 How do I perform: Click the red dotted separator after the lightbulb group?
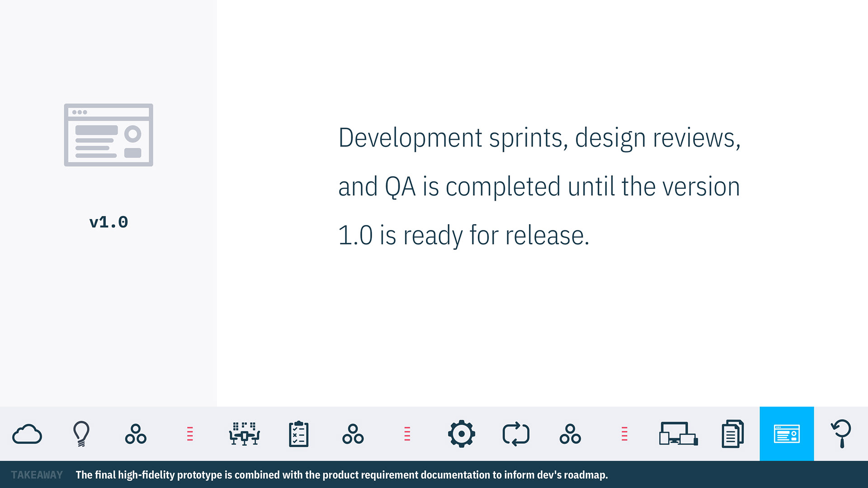tap(190, 434)
